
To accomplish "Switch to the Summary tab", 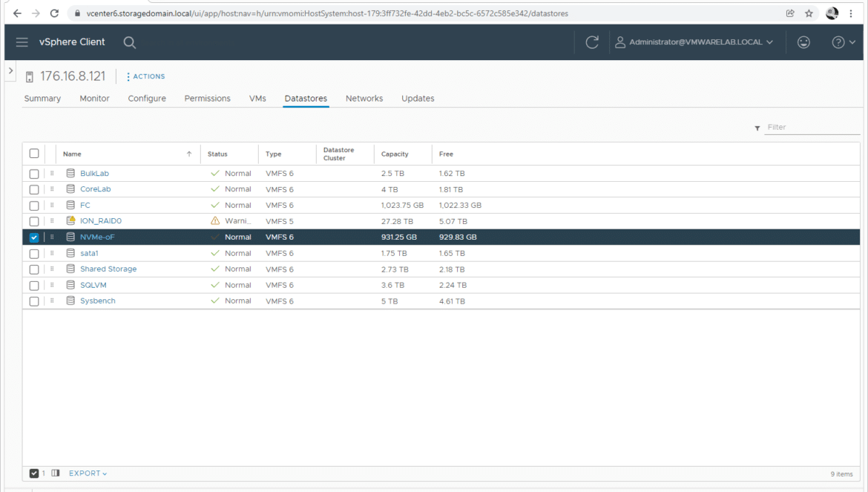I will pos(42,99).
